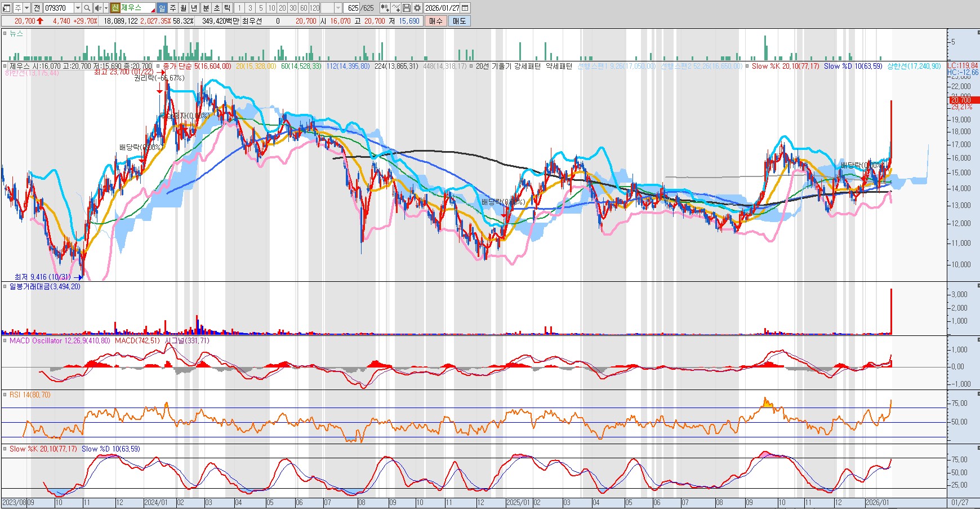This screenshot has height=509, width=980.
Task: Click the 상한선(17,240,90) legend text
Action: [914, 66]
